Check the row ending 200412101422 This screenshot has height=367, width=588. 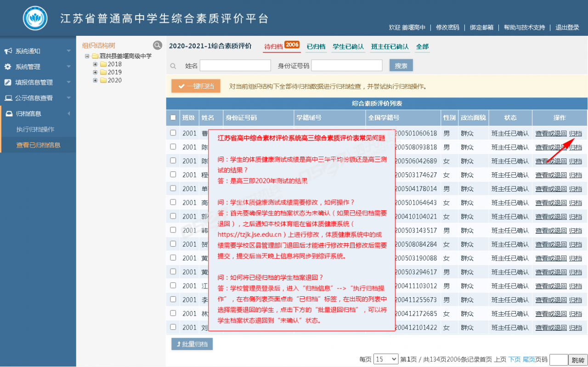173,327
